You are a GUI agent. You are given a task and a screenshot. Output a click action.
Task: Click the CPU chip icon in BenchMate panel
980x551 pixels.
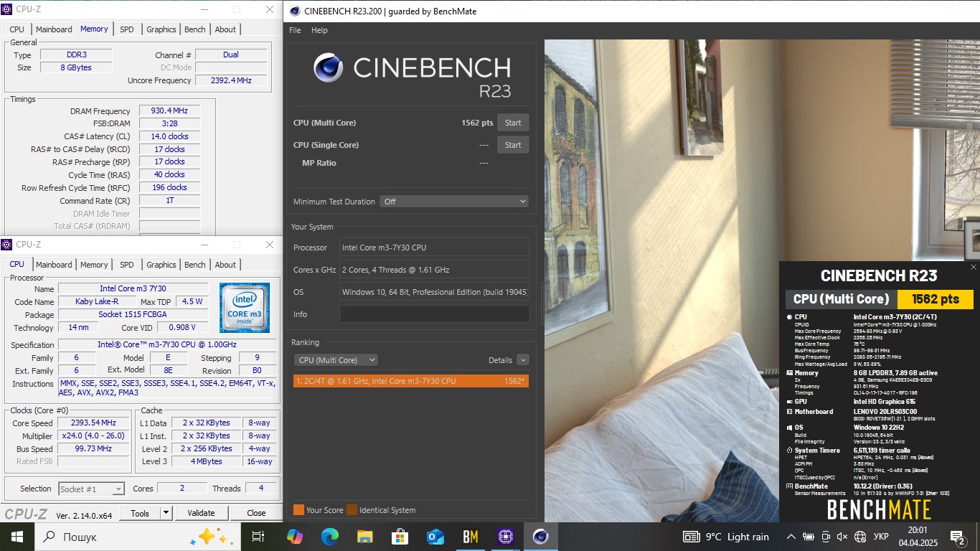pyautogui.click(x=789, y=316)
